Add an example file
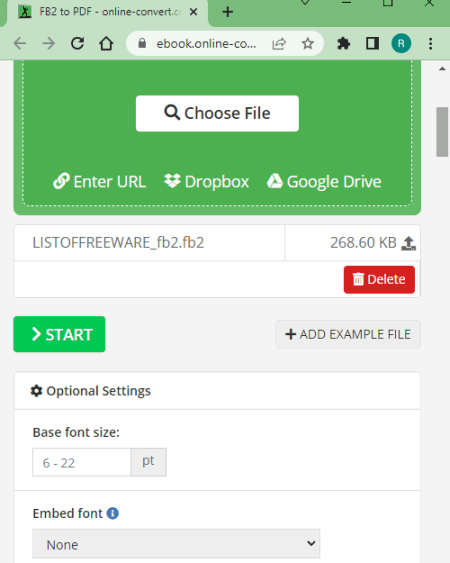This screenshot has height=563, width=450. click(x=348, y=334)
